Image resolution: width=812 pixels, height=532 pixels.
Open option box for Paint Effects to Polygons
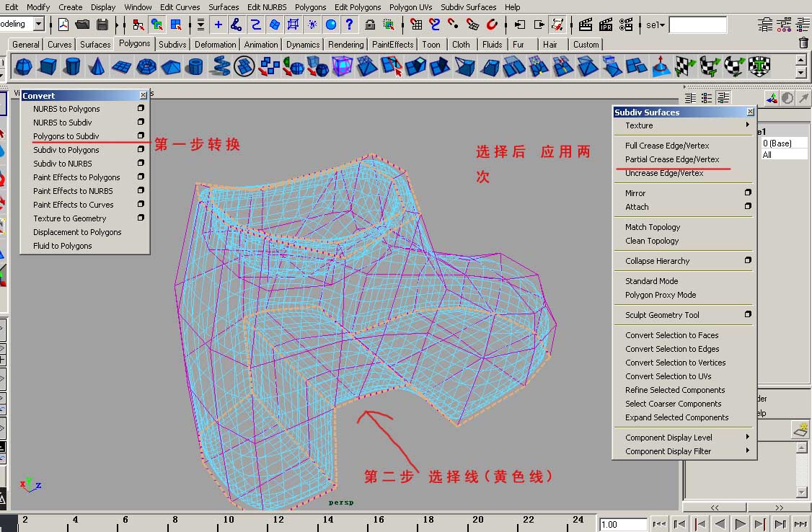(141, 177)
